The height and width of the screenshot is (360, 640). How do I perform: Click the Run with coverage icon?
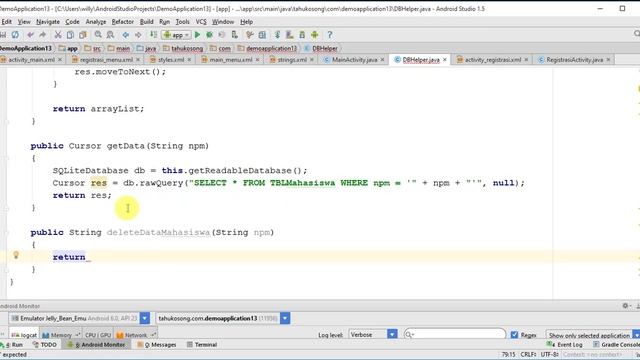(x=222, y=35)
